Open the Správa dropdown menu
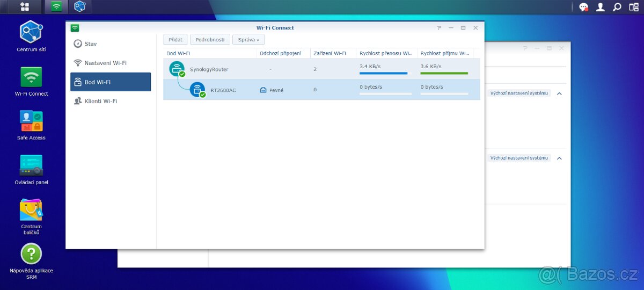Viewport: 644px width, 290px height. (248, 40)
